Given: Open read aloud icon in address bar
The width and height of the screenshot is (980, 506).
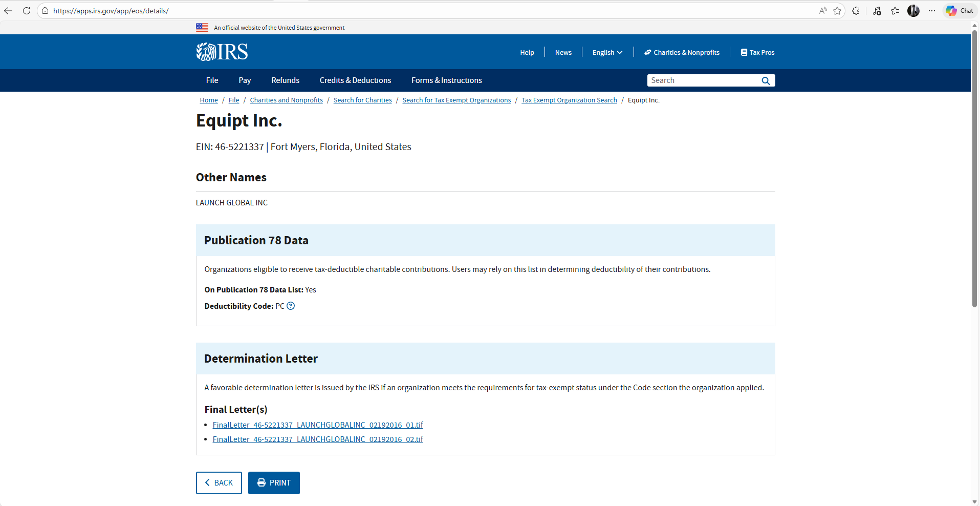Looking at the screenshot, I should pos(823,11).
